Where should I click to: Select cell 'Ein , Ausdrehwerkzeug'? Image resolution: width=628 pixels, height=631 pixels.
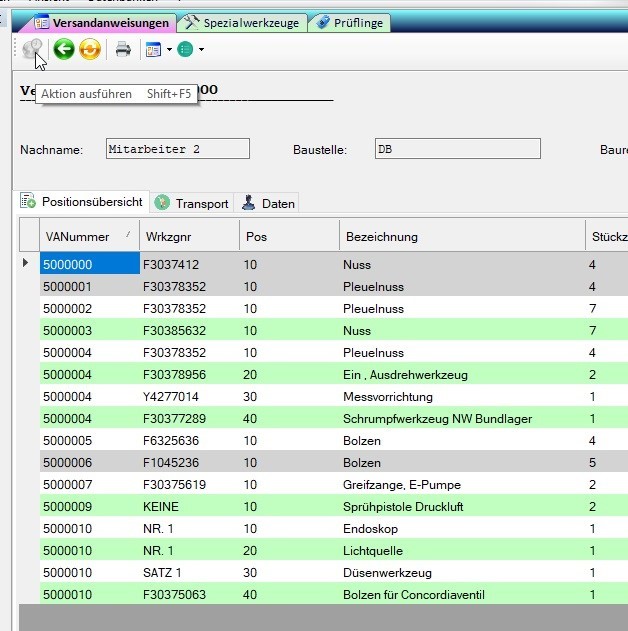tap(462, 375)
